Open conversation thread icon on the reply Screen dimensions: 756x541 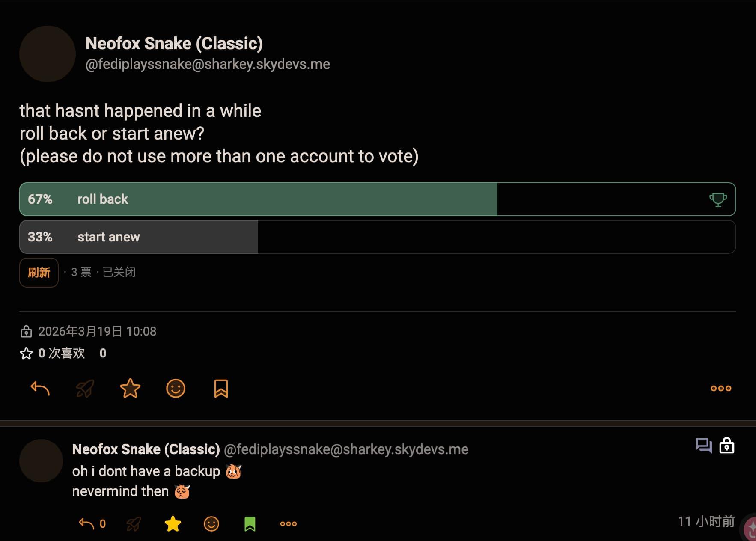pyautogui.click(x=704, y=446)
